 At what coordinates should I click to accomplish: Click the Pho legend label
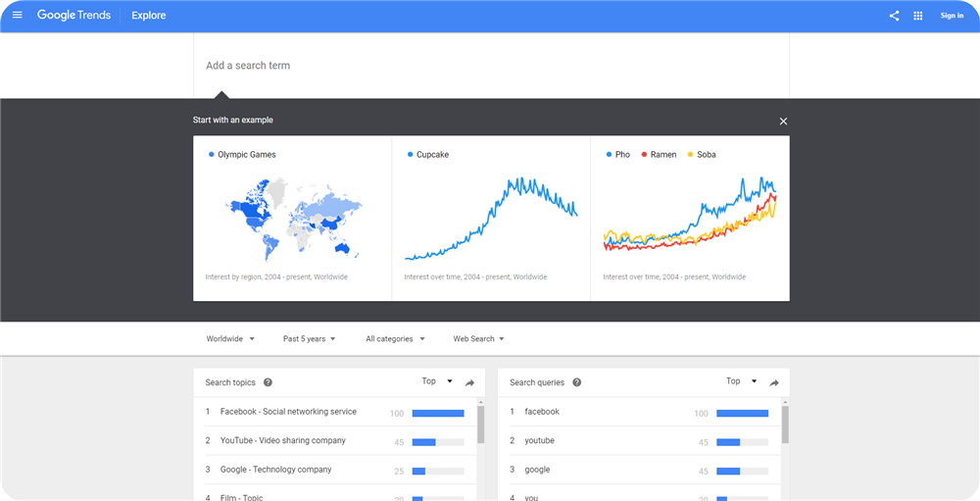(x=622, y=155)
